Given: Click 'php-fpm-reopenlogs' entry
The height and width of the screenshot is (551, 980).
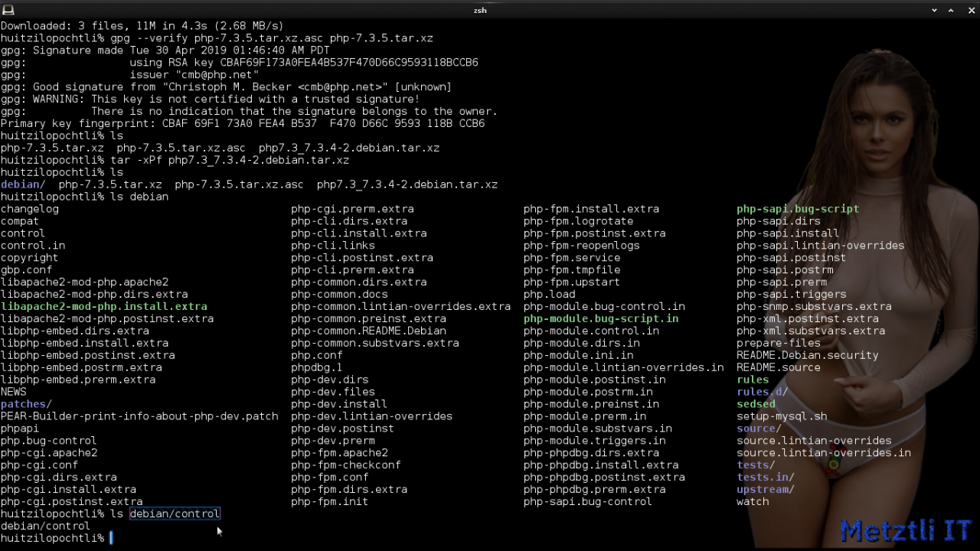Looking at the screenshot, I should pyautogui.click(x=582, y=246).
